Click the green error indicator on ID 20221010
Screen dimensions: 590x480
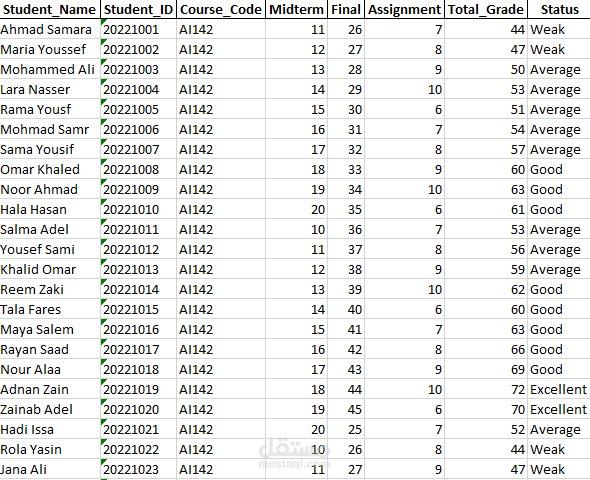click(x=103, y=202)
